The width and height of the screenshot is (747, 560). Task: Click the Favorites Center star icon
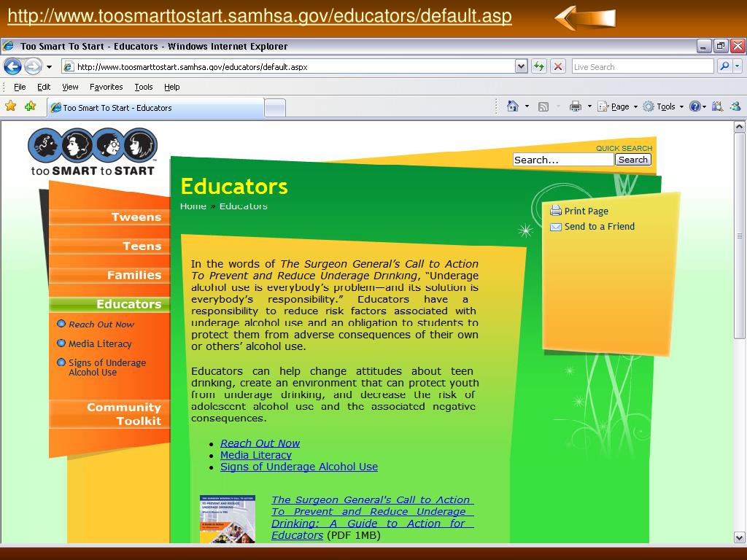(11, 106)
